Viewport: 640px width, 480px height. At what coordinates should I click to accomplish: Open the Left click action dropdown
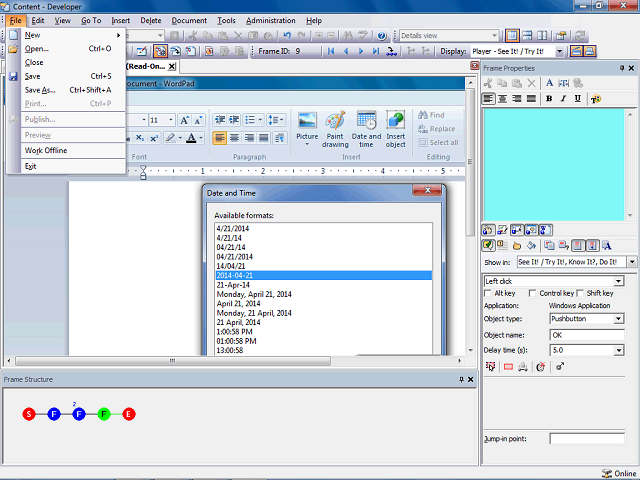point(619,281)
